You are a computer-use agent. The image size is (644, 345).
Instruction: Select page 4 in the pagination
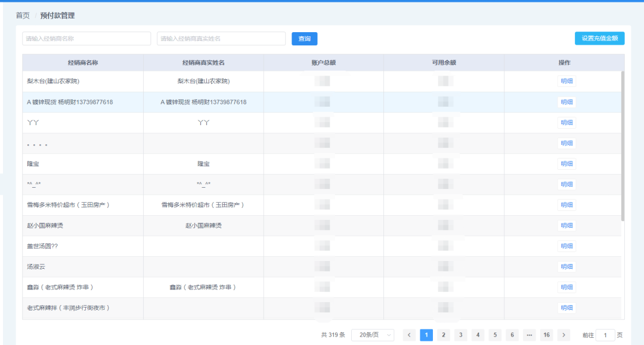478,335
